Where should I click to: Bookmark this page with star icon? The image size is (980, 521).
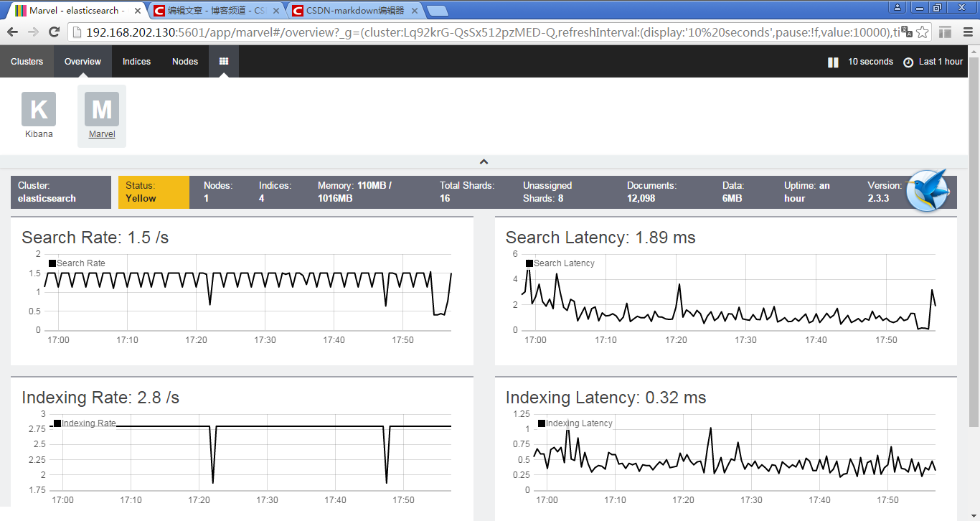(x=923, y=32)
